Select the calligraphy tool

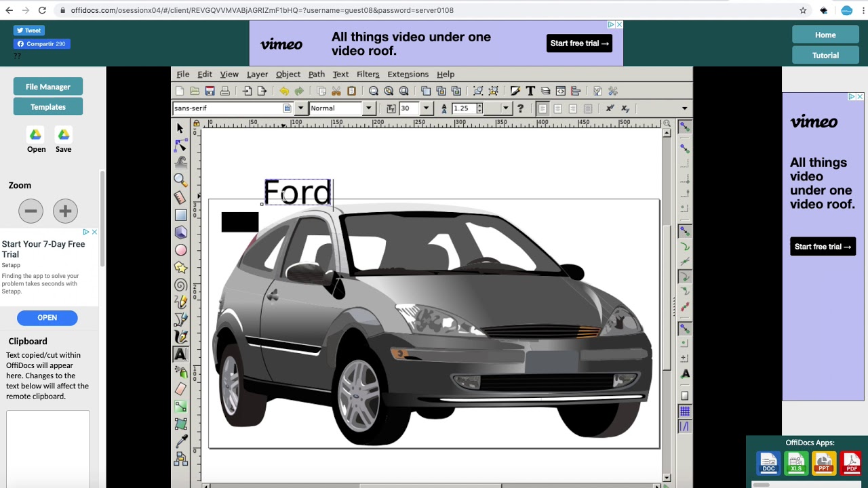click(180, 337)
